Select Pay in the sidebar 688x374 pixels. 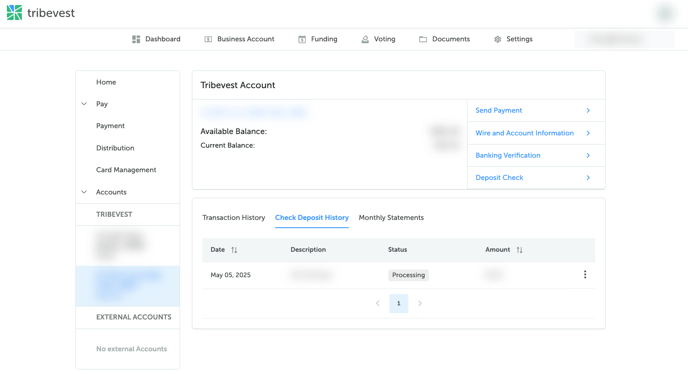(x=102, y=104)
